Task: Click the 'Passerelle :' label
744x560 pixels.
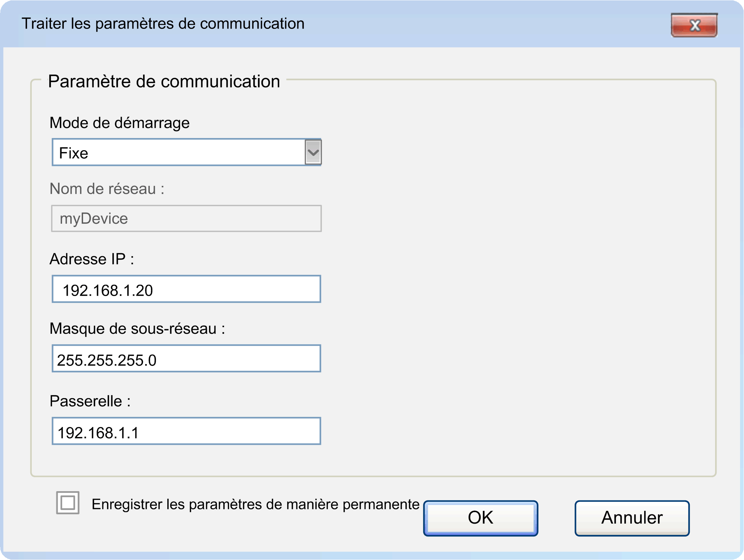Action: point(90,402)
